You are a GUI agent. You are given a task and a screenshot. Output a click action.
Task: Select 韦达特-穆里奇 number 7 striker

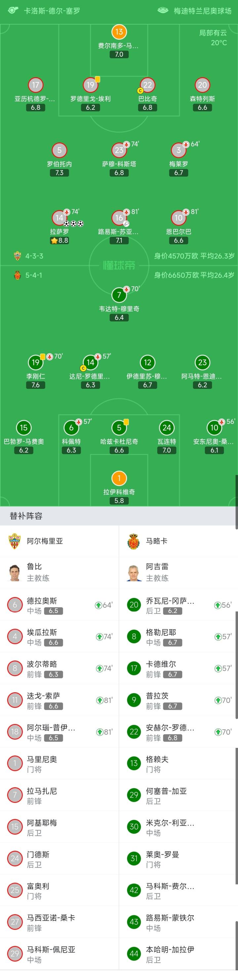(x=119, y=295)
